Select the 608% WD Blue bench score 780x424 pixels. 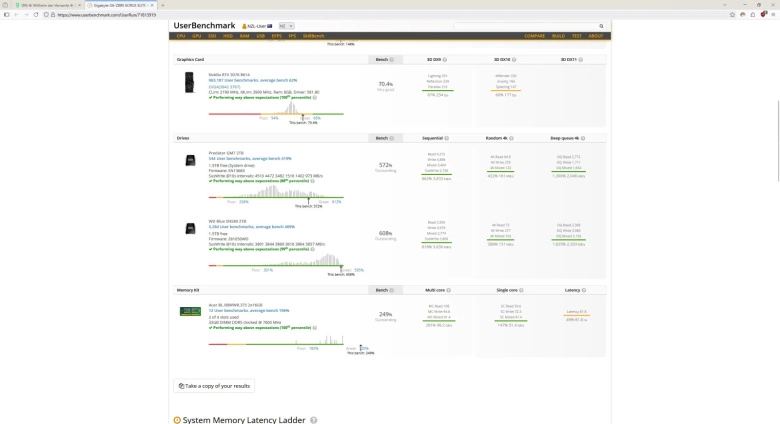tap(386, 233)
